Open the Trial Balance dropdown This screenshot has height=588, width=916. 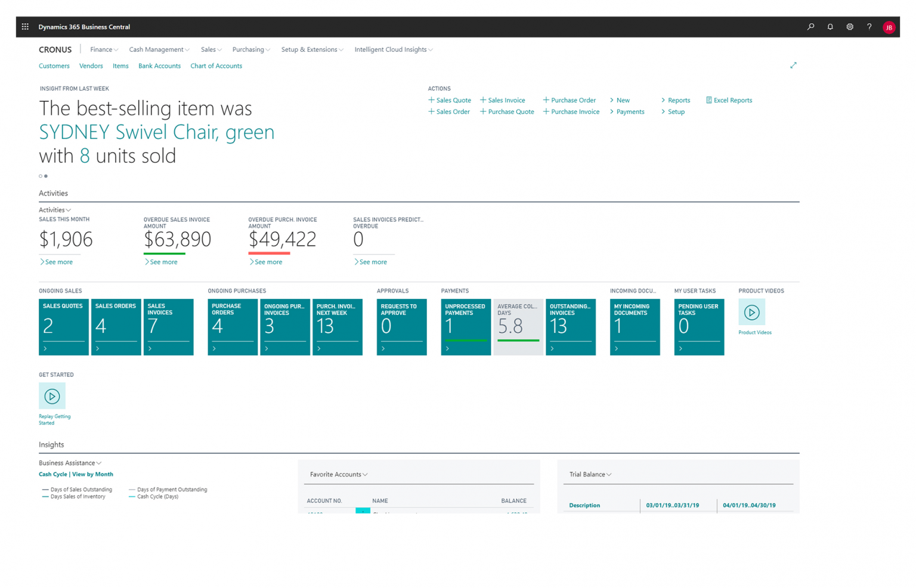(x=590, y=474)
